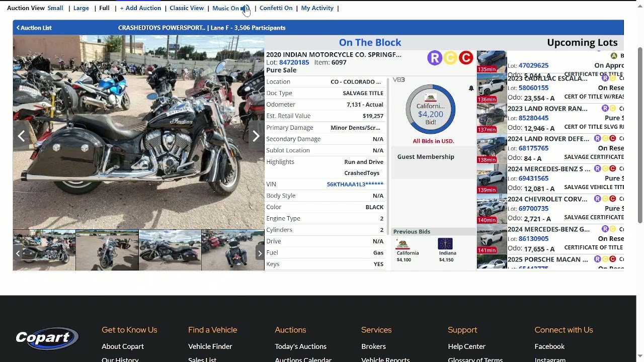Click 'SALVAGE TITLE' doc type value

pos(363,93)
